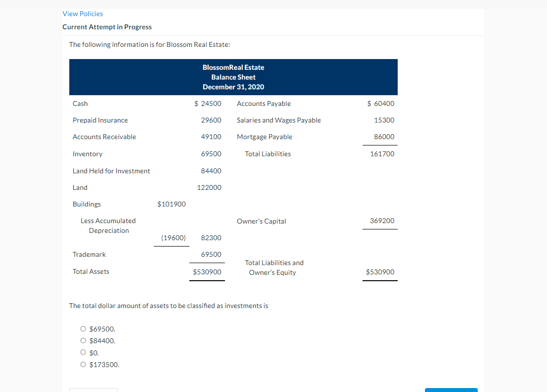Click the outlined button at the bottom left
Image resolution: width=547 pixels, height=392 pixels.
pos(93,391)
